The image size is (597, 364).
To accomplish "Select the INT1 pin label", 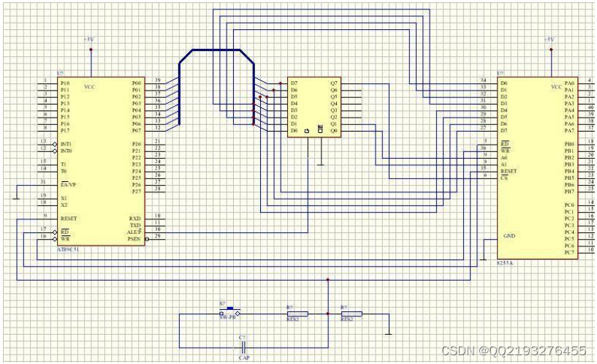I will point(66,144).
